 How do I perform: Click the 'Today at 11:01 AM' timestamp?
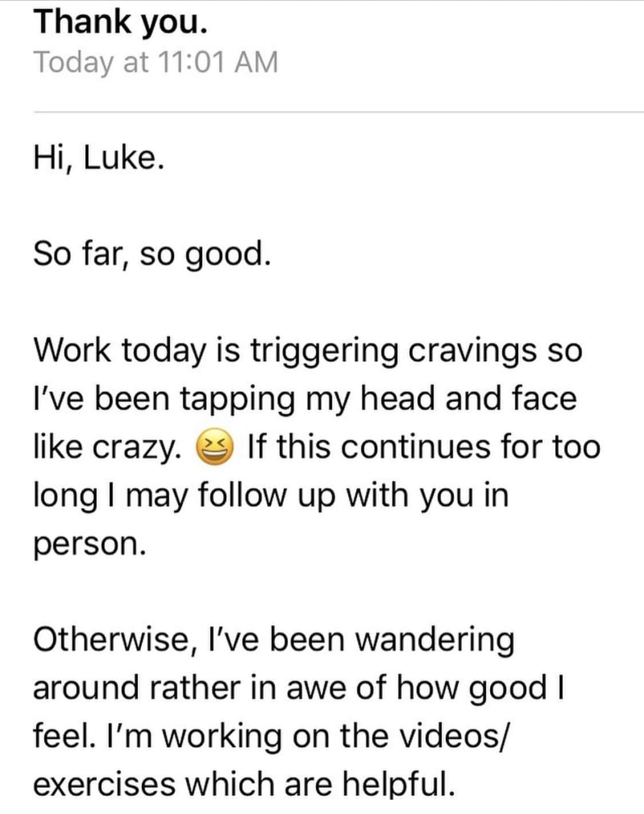pos(156,62)
